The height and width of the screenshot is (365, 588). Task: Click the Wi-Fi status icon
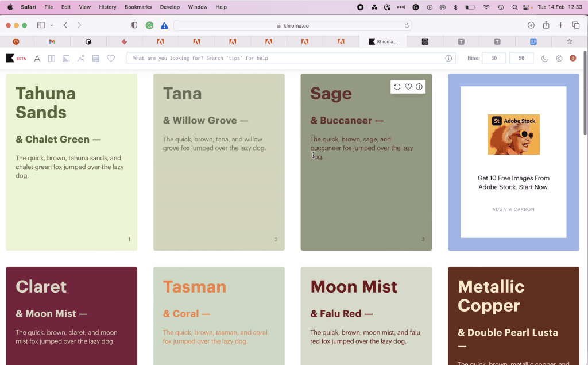pos(486,7)
